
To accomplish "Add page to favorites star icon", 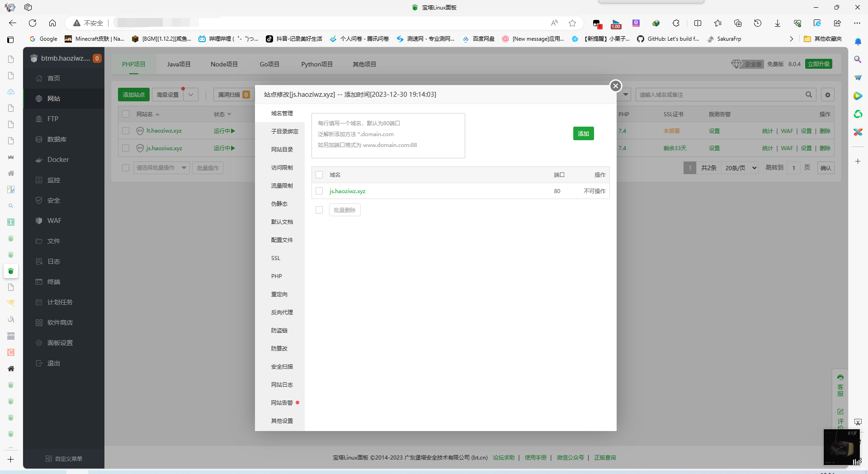I will click(x=572, y=23).
